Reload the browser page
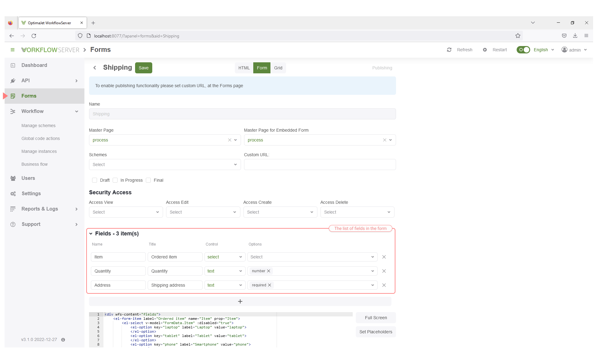Screen dimensions: 598x364 (34, 36)
